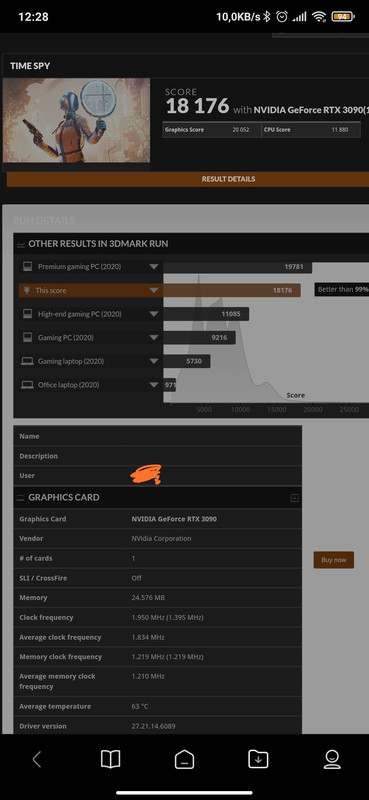
Task: Open the user profile icon
Action: point(332,759)
